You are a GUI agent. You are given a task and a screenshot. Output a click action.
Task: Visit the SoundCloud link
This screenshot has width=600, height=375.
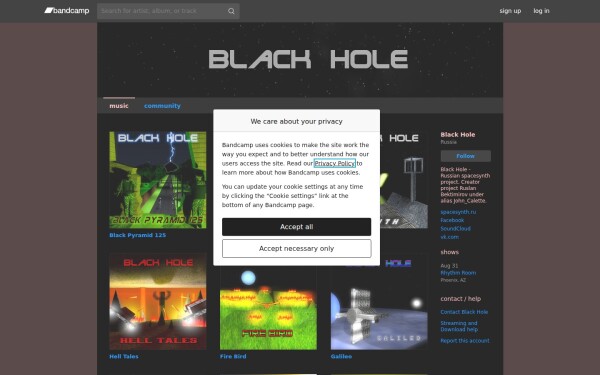point(455,229)
